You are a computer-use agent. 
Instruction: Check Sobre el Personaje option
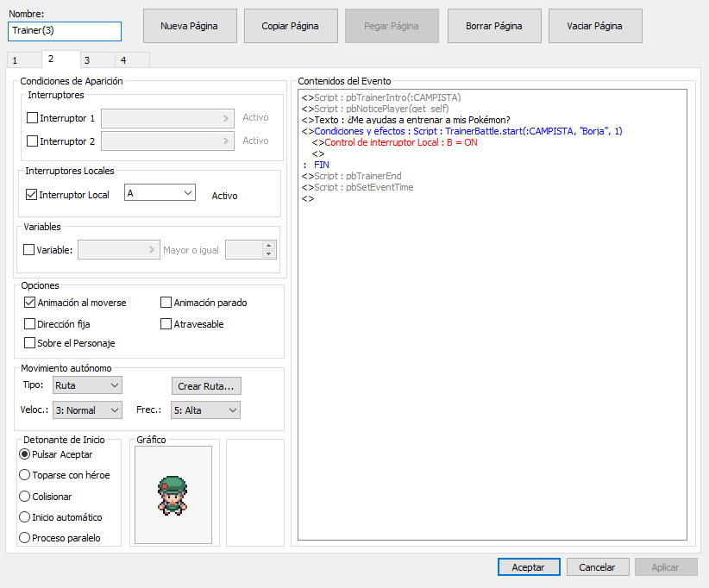[29, 343]
